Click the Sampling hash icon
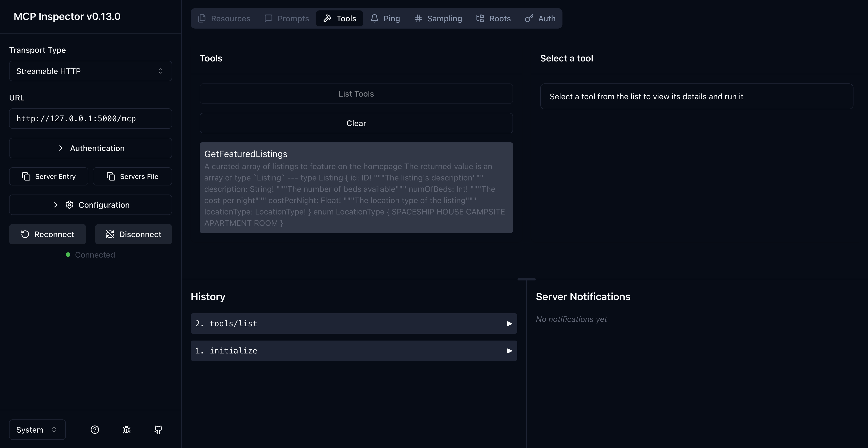This screenshot has width=868, height=448. (x=418, y=19)
